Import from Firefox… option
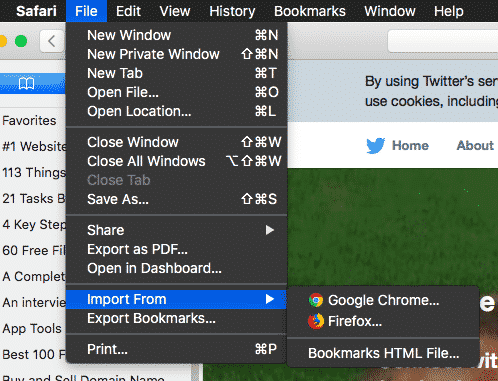The height and width of the screenshot is (381, 498). click(x=383, y=321)
